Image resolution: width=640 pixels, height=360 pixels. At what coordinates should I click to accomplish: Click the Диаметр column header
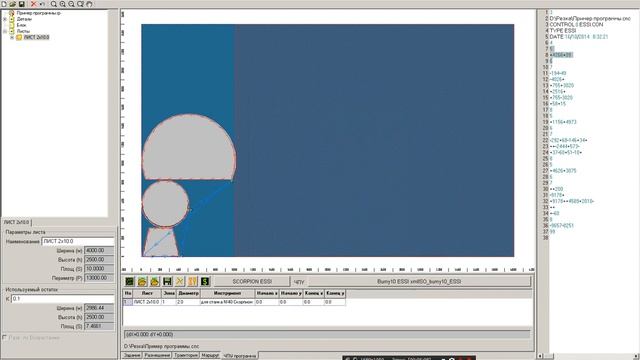coord(188,293)
